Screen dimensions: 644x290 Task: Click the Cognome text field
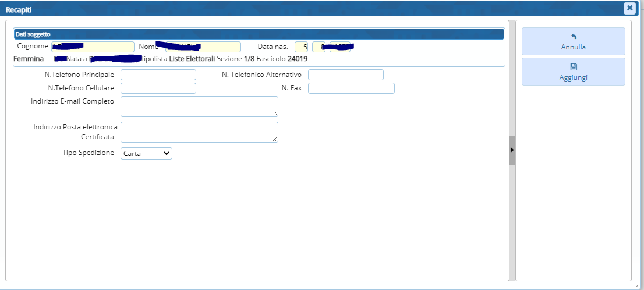(93, 47)
